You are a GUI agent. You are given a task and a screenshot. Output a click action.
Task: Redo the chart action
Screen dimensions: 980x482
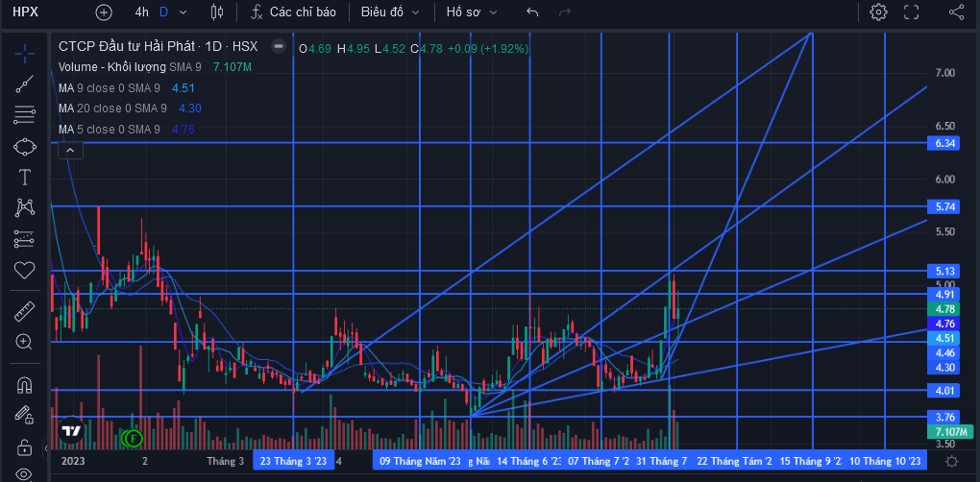[x=564, y=12]
